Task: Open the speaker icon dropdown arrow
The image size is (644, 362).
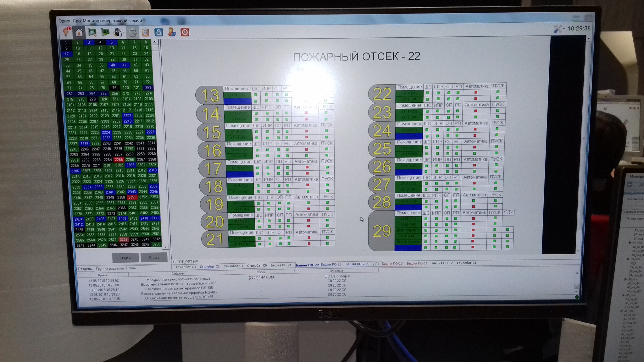Action: 124,33
